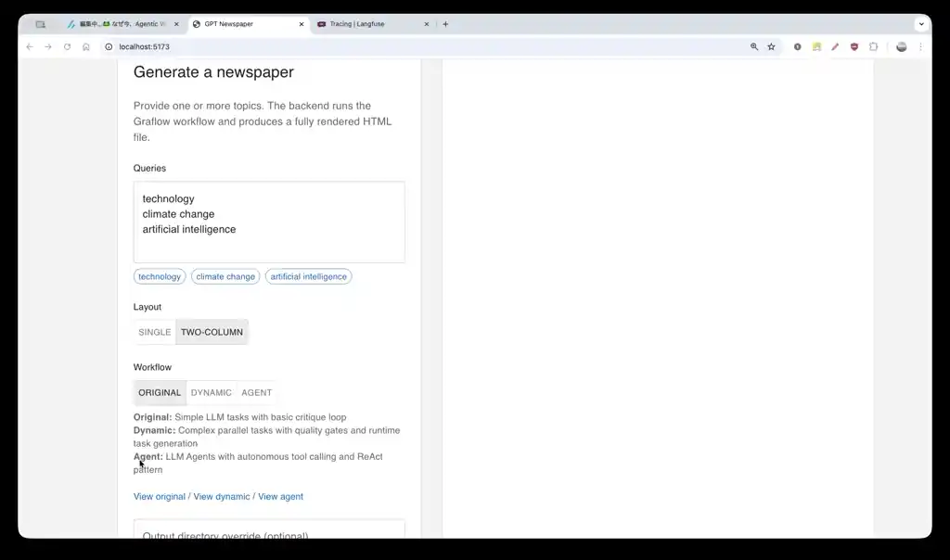Open the View agent link

280,496
